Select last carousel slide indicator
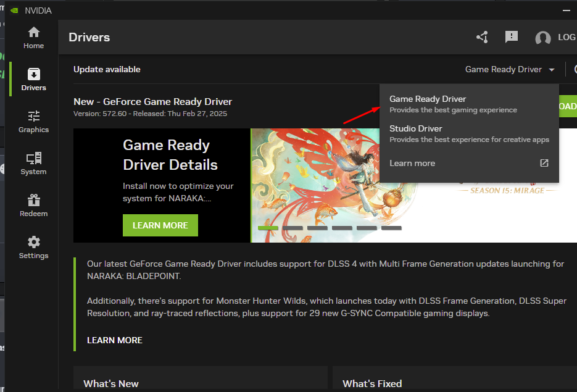 [391, 228]
